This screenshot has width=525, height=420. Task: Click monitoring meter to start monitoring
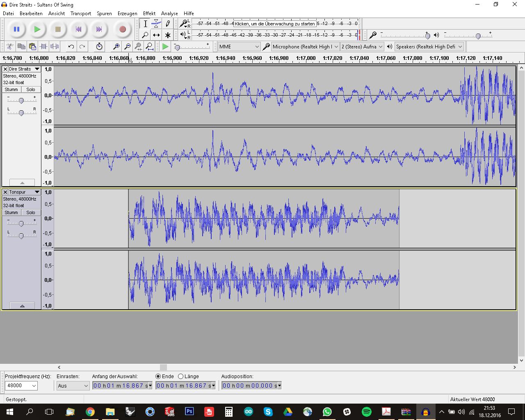(x=275, y=24)
